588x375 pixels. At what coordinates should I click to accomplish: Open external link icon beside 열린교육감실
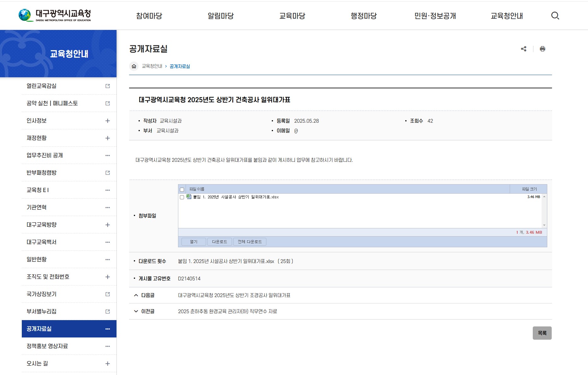tap(108, 86)
